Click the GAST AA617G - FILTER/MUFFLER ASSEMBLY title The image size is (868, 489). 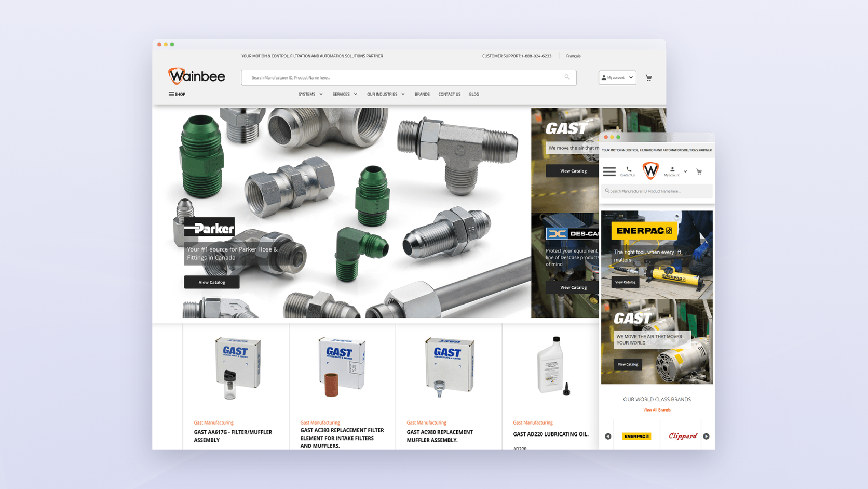(x=233, y=436)
